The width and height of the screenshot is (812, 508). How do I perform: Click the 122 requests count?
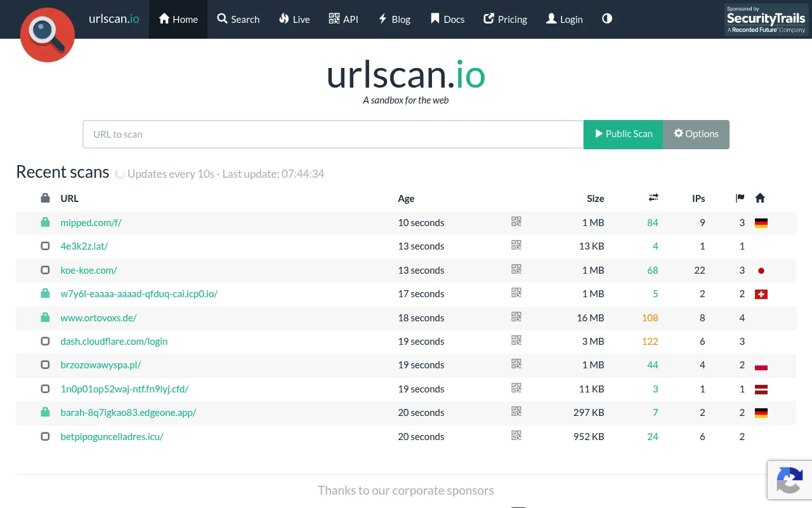(650, 341)
